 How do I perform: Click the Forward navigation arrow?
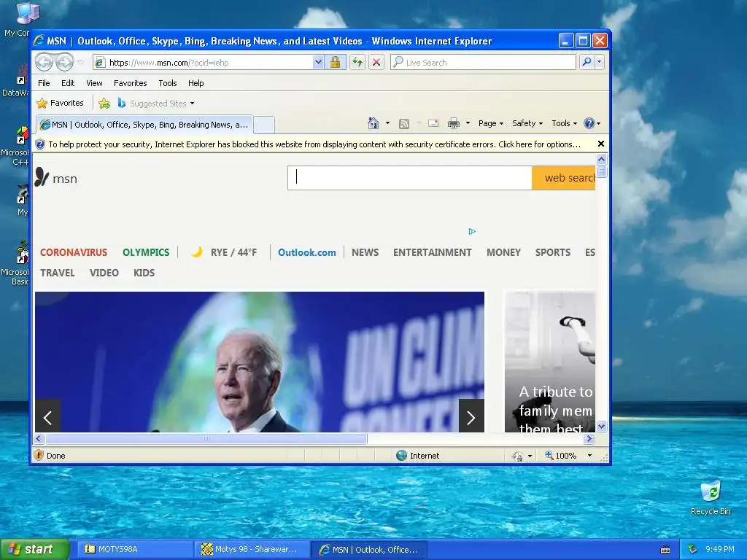(x=65, y=63)
